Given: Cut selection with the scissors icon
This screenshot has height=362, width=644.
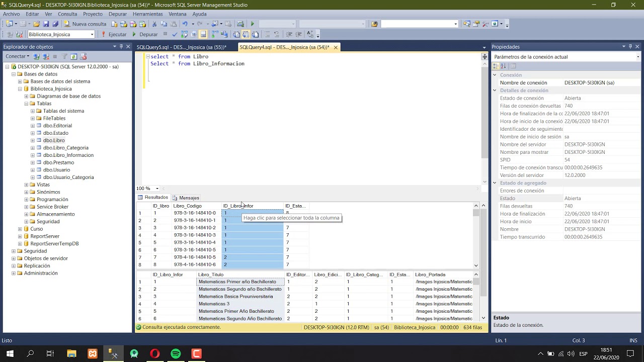Looking at the screenshot, I should tap(154, 24).
